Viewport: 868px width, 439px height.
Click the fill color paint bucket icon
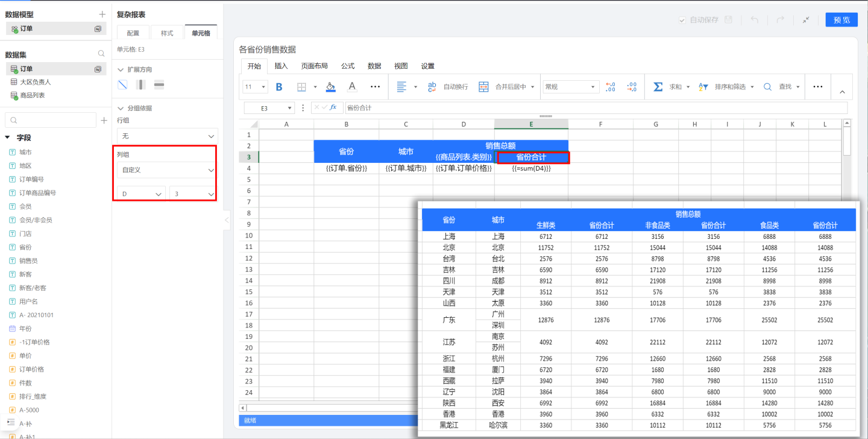click(330, 87)
